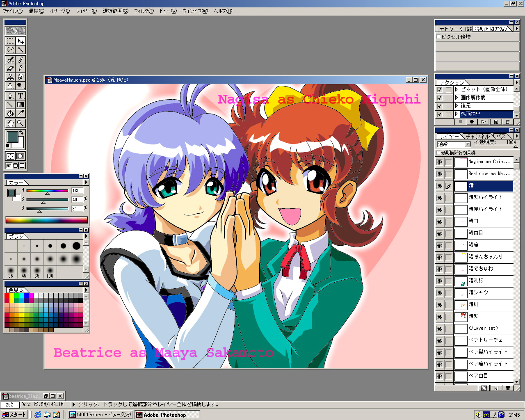Select the Move tool

point(21,41)
